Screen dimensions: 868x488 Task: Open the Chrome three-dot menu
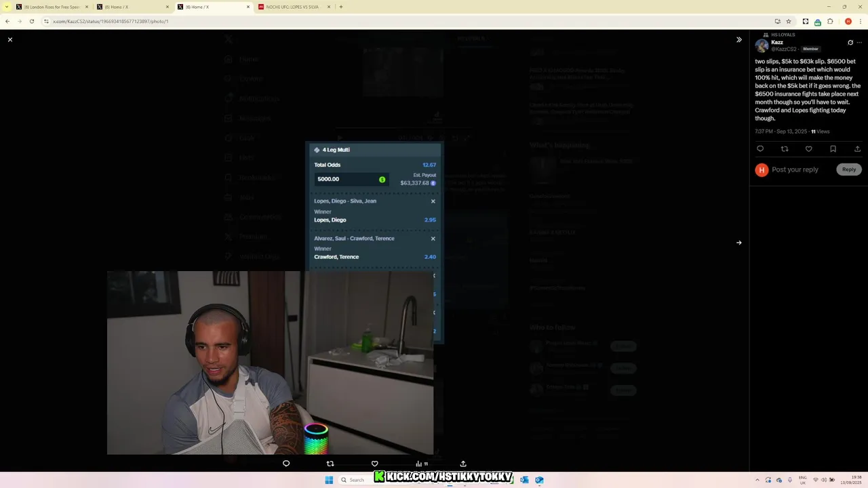pos(859,21)
